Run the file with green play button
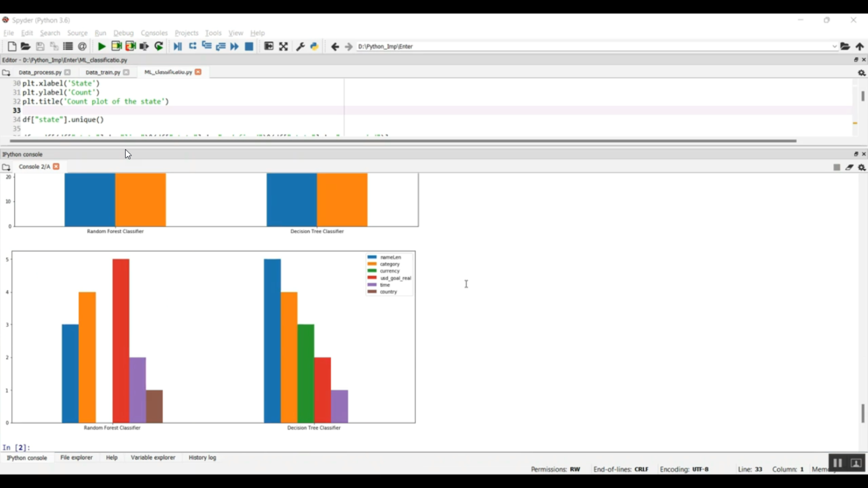The height and width of the screenshot is (488, 868). (x=102, y=46)
